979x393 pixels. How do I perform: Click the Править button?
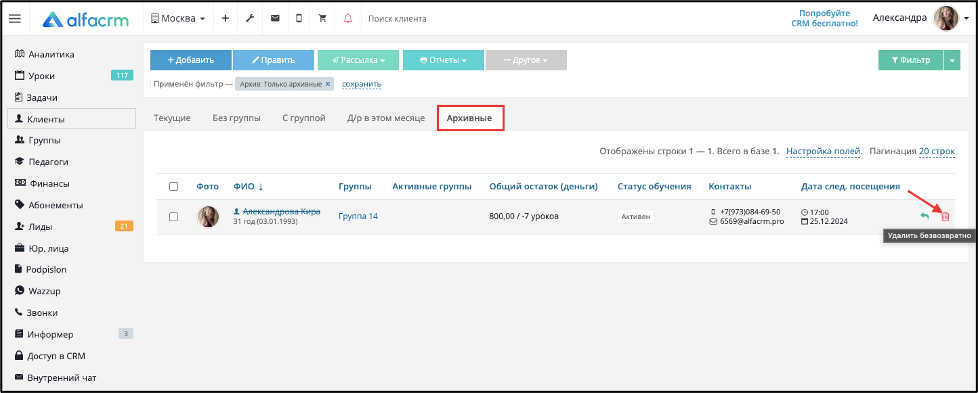273,60
